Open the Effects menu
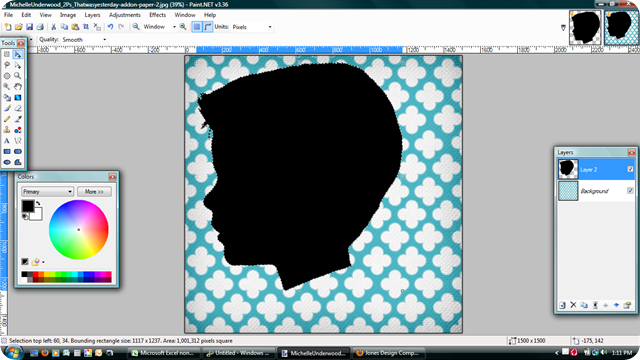Image resolution: width=640 pixels, height=360 pixels. coord(157,15)
